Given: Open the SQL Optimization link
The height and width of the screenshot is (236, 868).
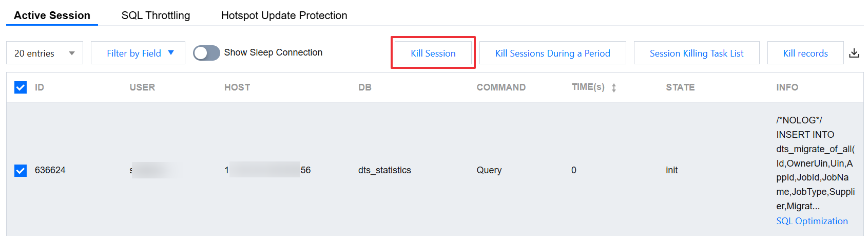Looking at the screenshot, I should (812, 221).
